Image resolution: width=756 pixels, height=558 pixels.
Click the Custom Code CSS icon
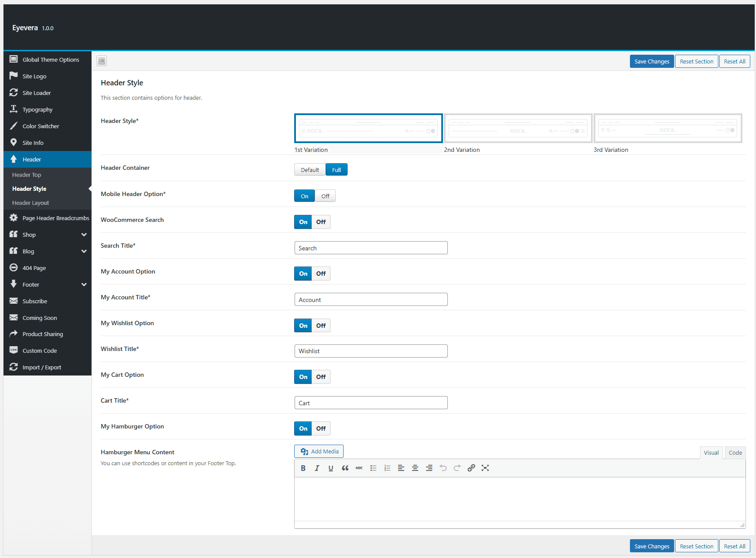(x=14, y=350)
